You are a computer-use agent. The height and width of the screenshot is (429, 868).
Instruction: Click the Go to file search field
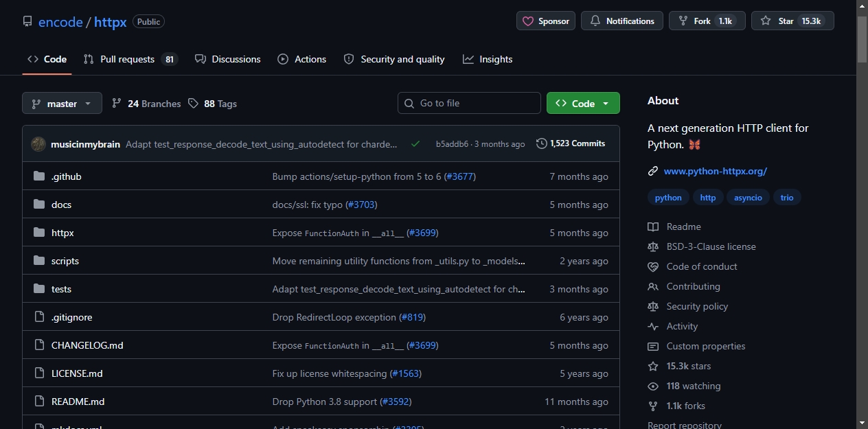(x=469, y=103)
